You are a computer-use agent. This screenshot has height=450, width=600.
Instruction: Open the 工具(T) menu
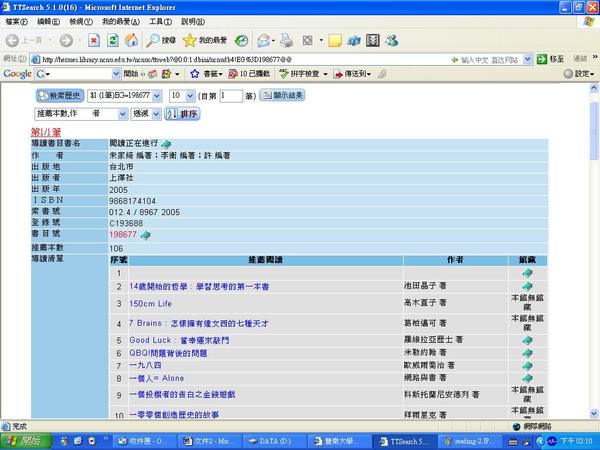[x=159, y=20]
